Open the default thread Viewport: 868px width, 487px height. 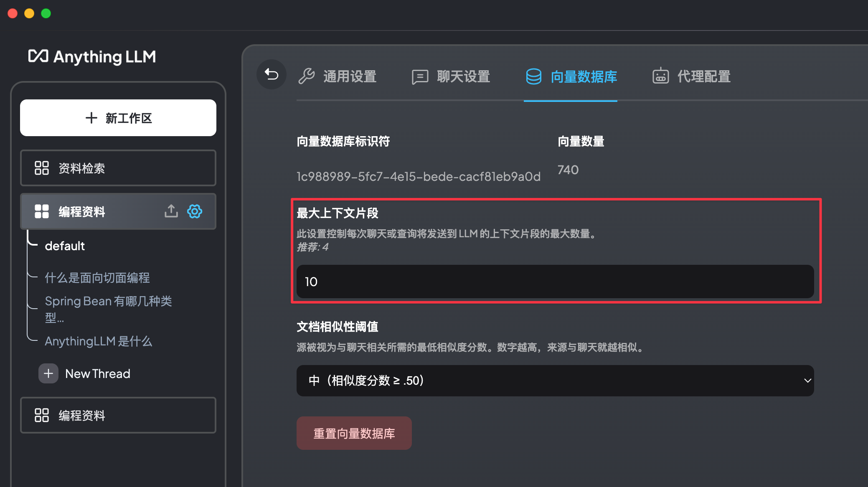point(65,246)
